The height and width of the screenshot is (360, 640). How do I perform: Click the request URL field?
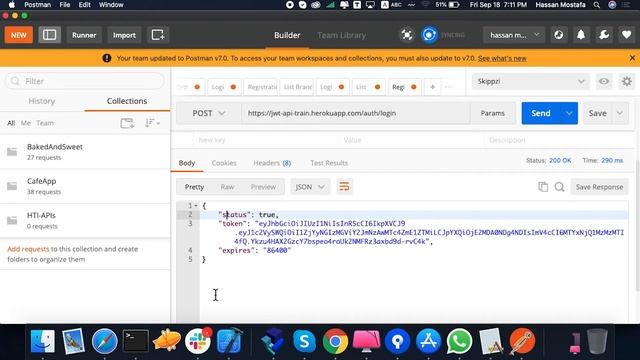click(355, 113)
